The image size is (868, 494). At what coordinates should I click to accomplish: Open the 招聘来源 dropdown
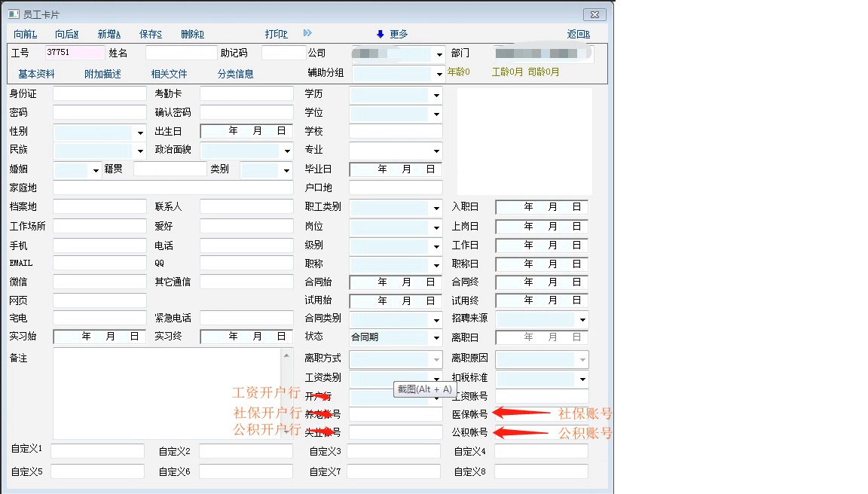pos(582,319)
